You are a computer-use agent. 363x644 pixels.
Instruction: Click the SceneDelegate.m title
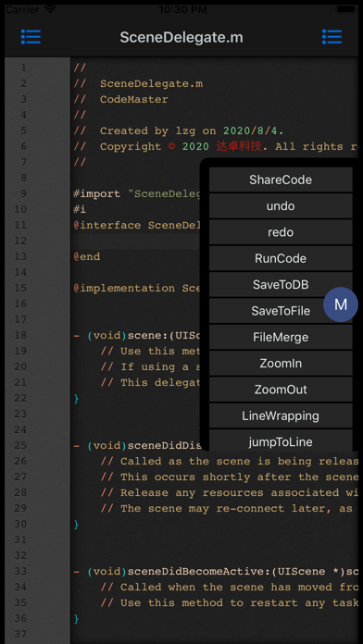(181, 37)
